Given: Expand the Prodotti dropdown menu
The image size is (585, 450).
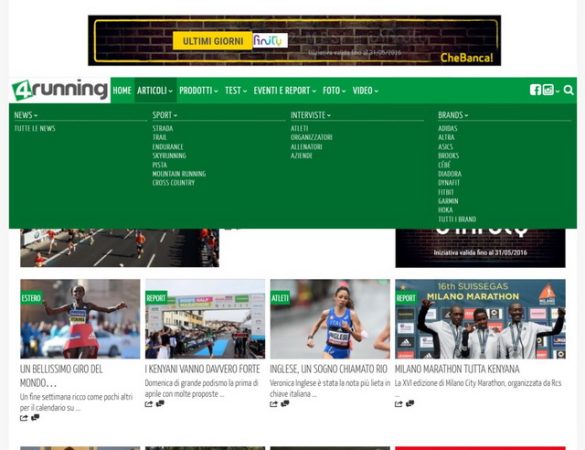Looking at the screenshot, I should [x=198, y=91].
